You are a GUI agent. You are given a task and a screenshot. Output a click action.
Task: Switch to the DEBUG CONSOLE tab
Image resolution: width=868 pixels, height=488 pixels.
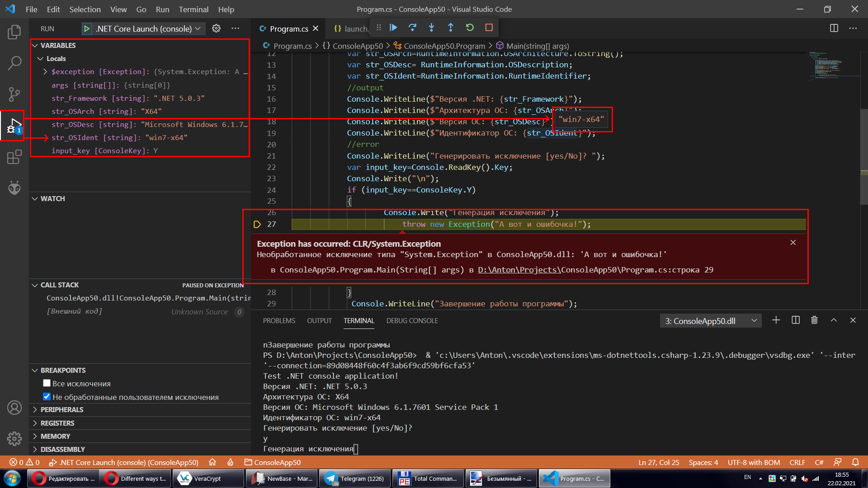[x=412, y=320]
